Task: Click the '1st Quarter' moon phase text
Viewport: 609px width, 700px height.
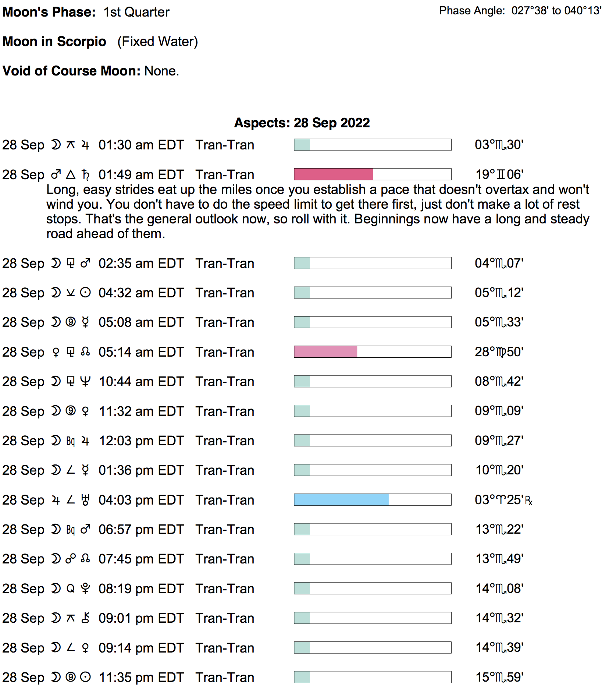Action: [x=136, y=12]
